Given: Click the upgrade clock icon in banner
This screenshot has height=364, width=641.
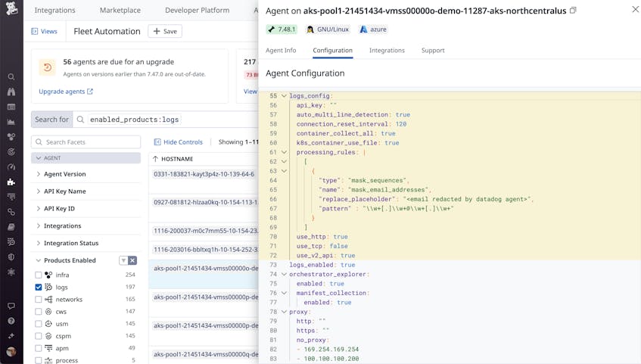Looking at the screenshot, I should click(x=48, y=67).
